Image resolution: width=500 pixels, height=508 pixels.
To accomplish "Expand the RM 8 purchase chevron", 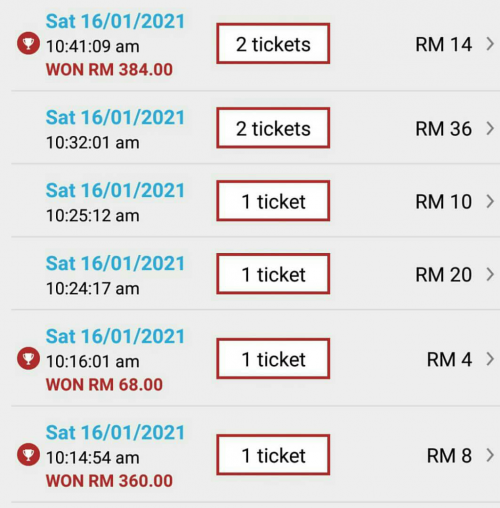I will 490,455.
